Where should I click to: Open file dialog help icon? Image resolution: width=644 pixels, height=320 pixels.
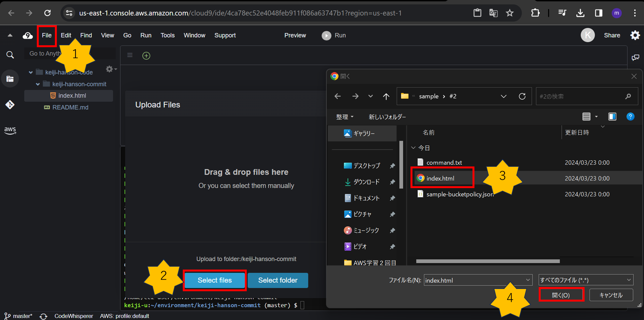click(x=630, y=117)
